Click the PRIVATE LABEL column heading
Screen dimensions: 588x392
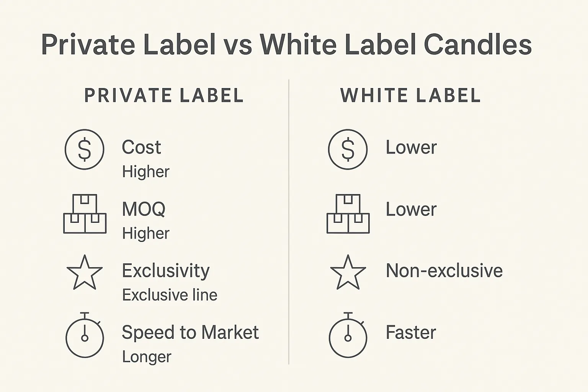pos(164,95)
